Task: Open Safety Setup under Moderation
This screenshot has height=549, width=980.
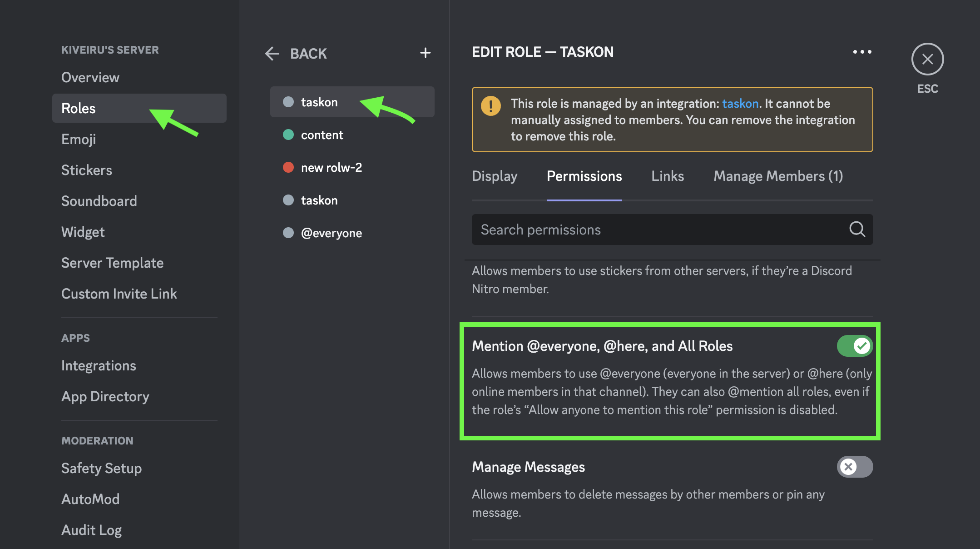Action: pyautogui.click(x=139, y=468)
